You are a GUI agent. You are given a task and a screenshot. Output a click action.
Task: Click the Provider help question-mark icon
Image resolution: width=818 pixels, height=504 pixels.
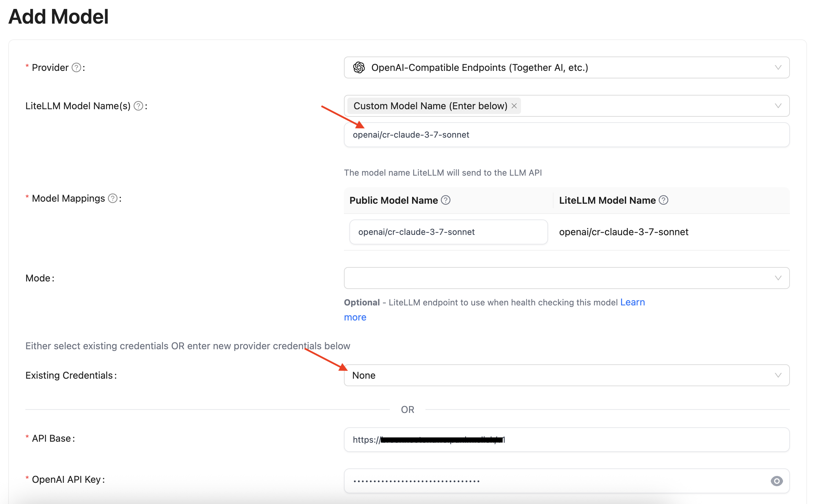(76, 68)
